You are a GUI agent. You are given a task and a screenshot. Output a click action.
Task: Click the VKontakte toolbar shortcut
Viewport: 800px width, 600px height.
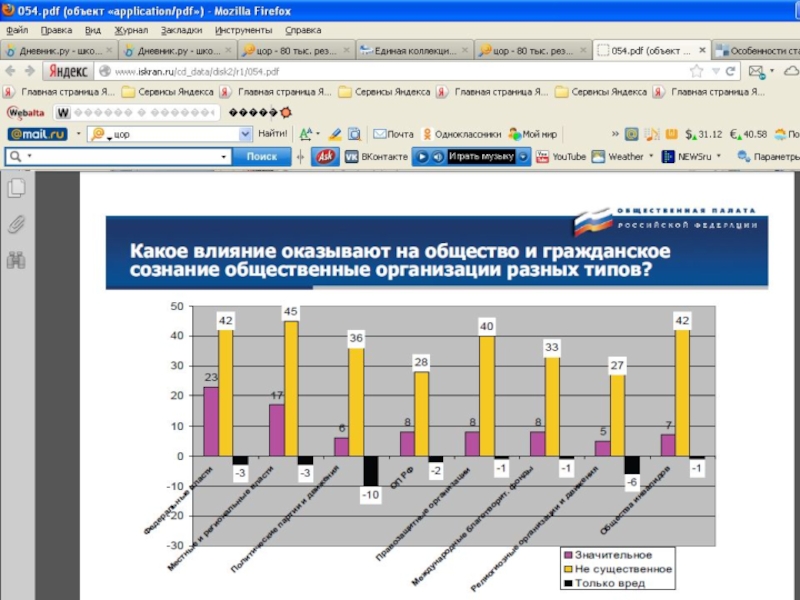tap(376, 157)
